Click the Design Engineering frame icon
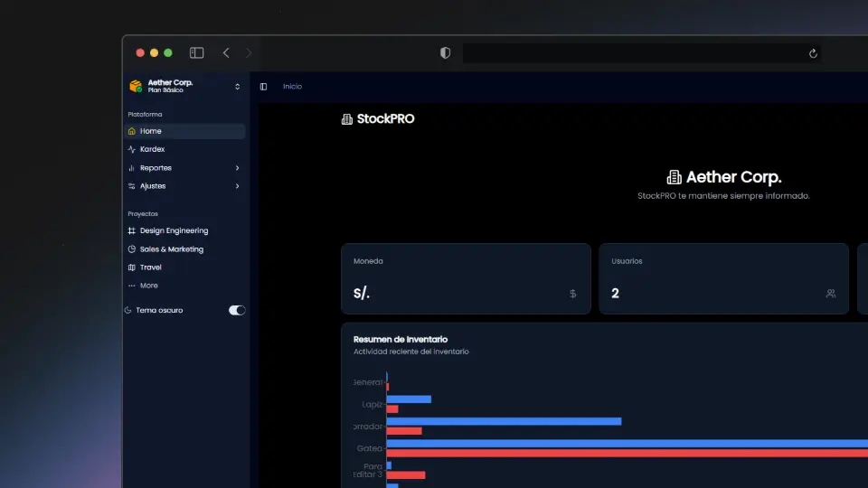This screenshot has height=488, width=868. [x=132, y=230]
